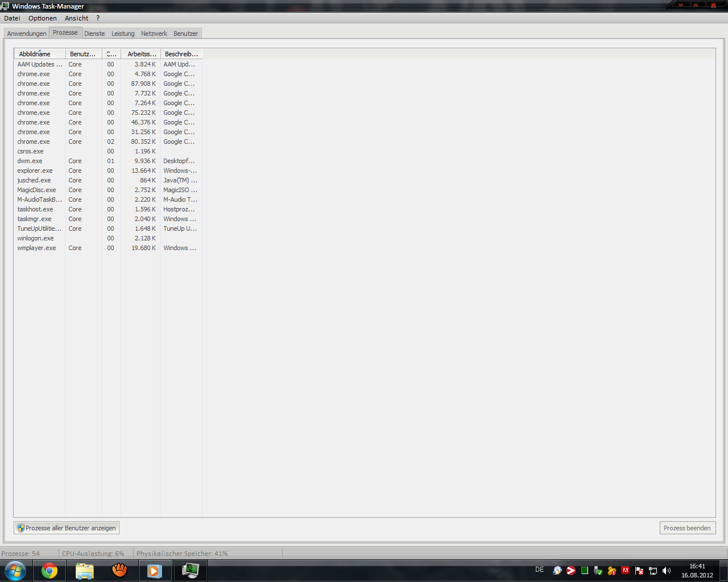Open the Ansicht menu
Viewport: 728px width, 582px height.
tap(77, 18)
